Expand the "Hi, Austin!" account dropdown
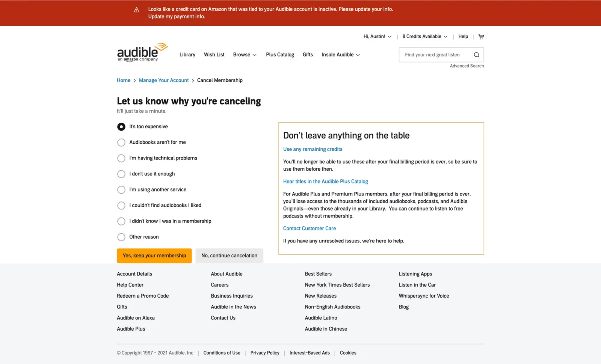 tap(377, 36)
